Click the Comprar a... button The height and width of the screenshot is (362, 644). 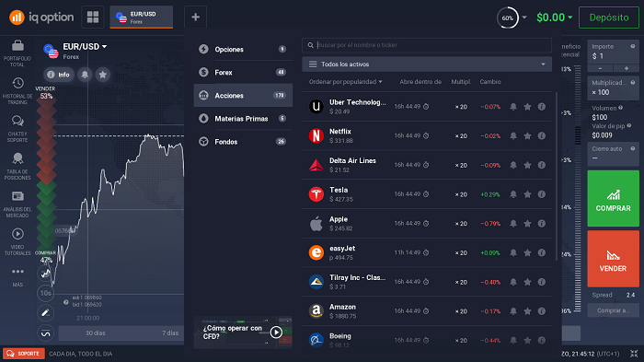(x=614, y=310)
